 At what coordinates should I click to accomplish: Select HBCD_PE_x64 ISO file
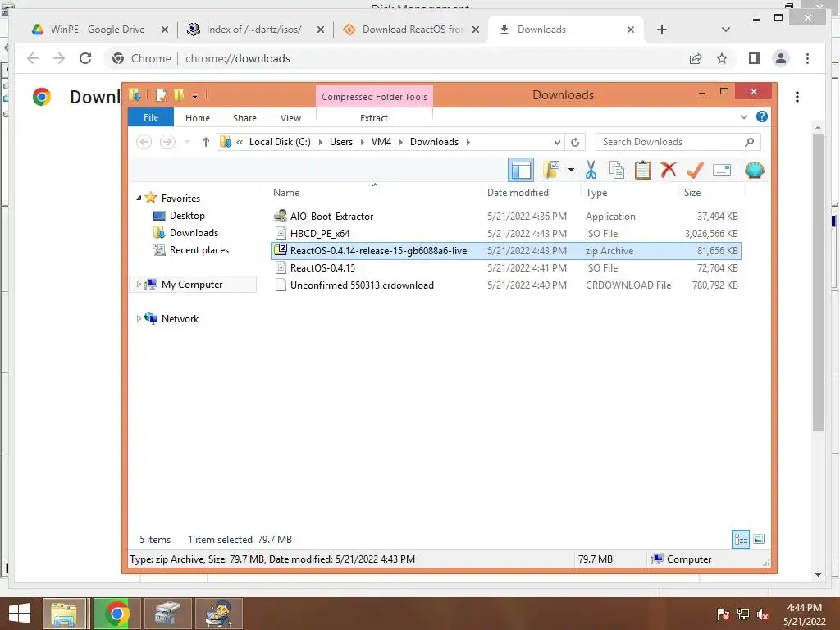pyautogui.click(x=506, y=234)
